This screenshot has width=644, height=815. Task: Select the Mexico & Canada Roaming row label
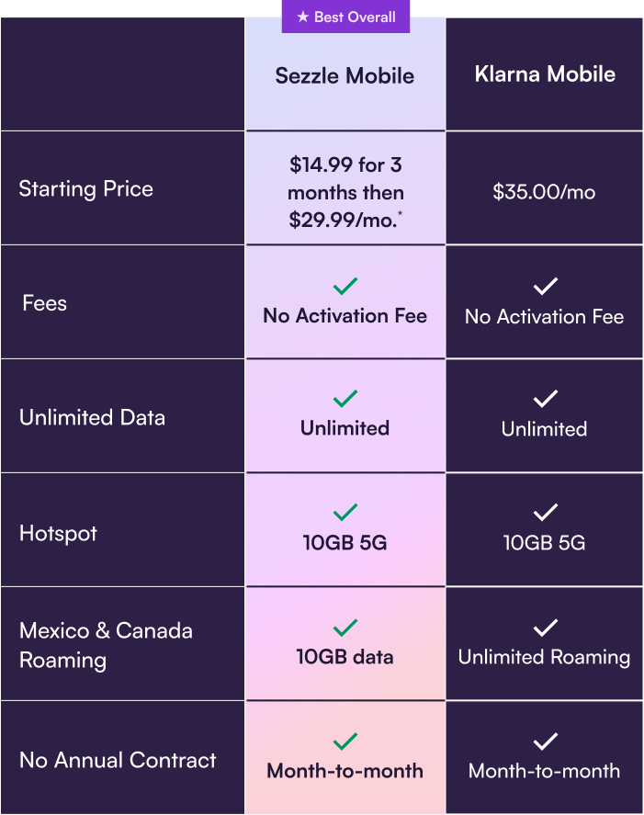point(106,646)
